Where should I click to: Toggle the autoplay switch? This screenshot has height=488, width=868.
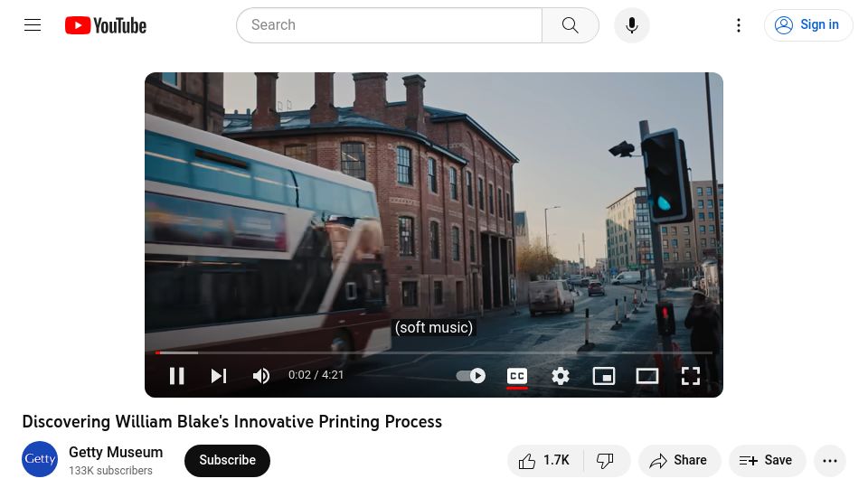(471, 376)
